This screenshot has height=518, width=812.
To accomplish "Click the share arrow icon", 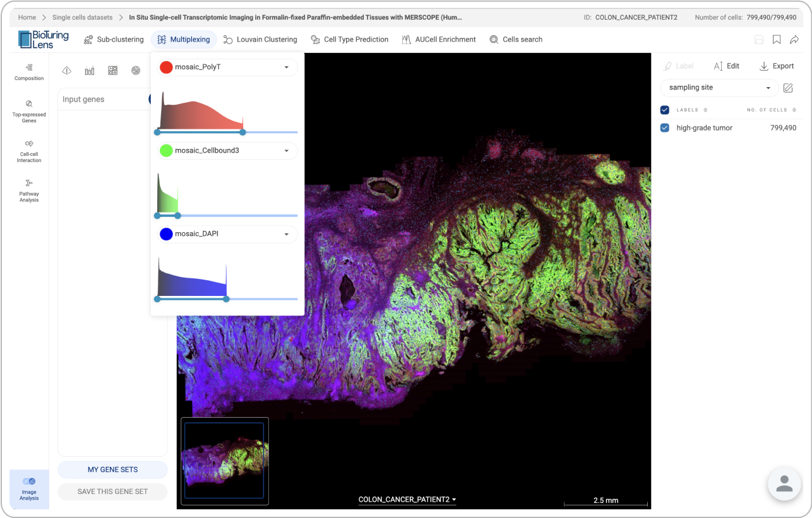I will (x=794, y=40).
